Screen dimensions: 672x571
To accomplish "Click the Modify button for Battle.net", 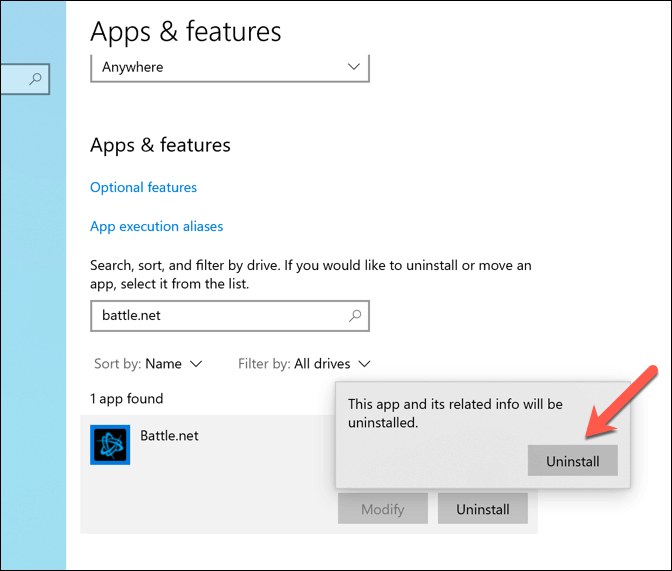I will pyautogui.click(x=382, y=509).
